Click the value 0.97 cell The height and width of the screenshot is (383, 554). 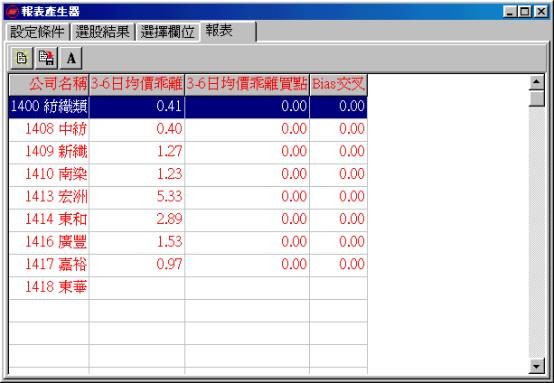(137, 265)
